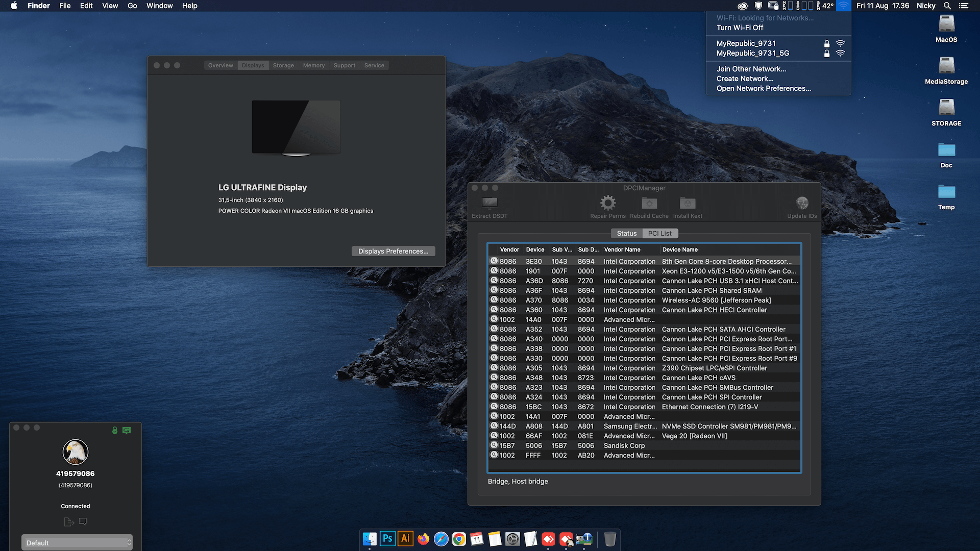The width and height of the screenshot is (980, 551).
Task: Switch to the Service tab
Action: coord(374,65)
